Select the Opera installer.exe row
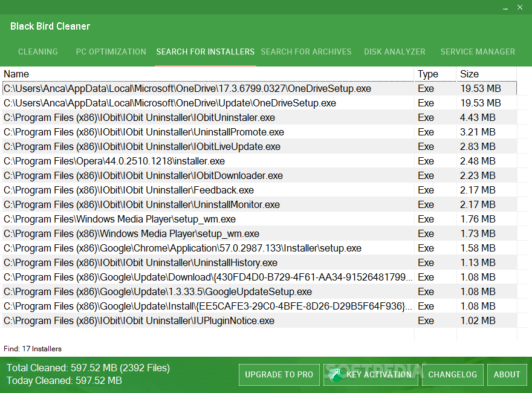This screenshot has height=393, width=532. click(259, 161)
